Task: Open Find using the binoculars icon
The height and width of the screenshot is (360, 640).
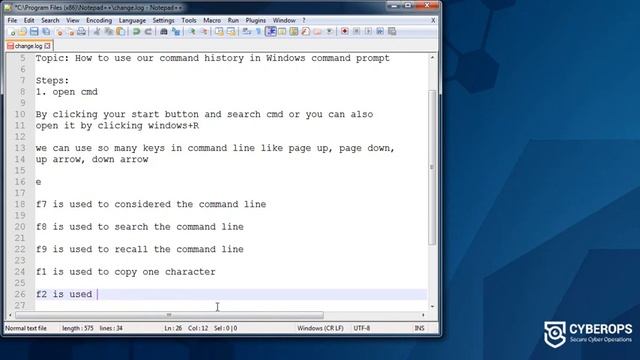Action: (164, 31)
